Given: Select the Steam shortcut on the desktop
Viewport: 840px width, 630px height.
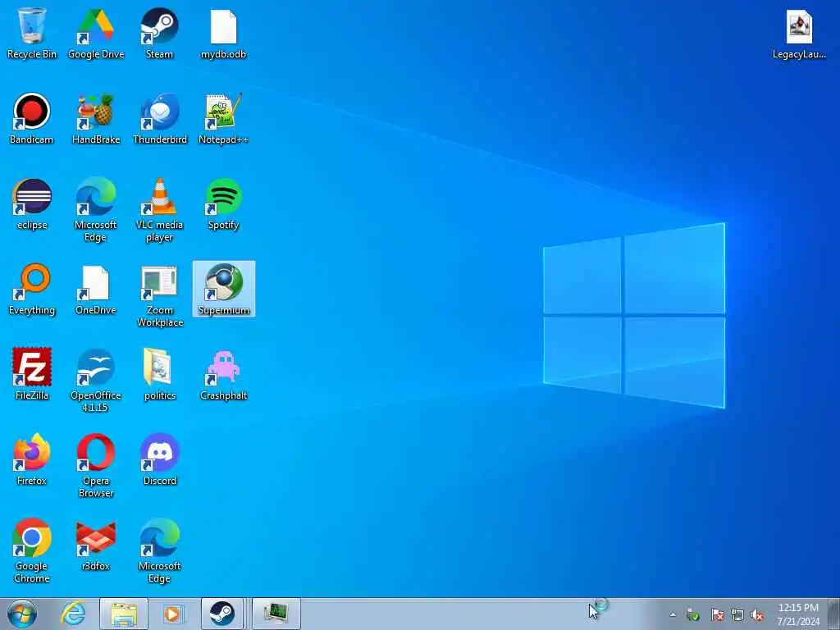Looking at the screenshot, I should [x=160, y=33].
